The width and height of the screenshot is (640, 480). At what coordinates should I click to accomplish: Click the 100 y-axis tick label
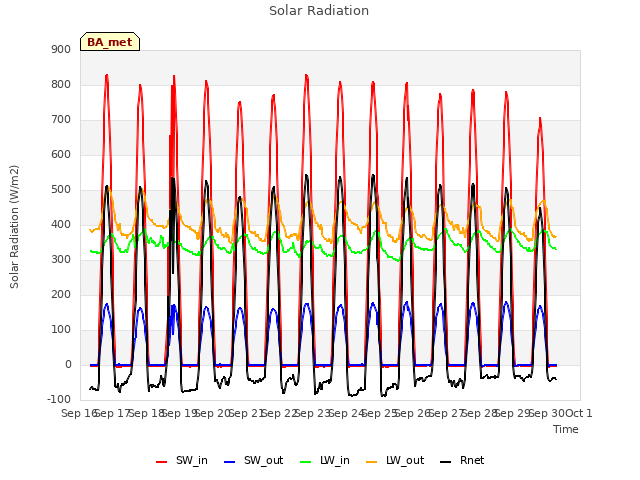(x=61, y=330)
